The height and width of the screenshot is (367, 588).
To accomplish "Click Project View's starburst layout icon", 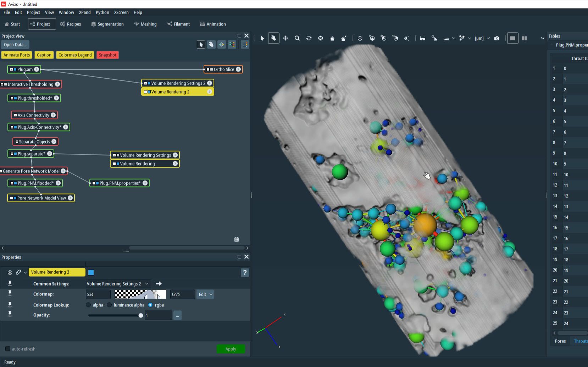I will click(222, 45).
